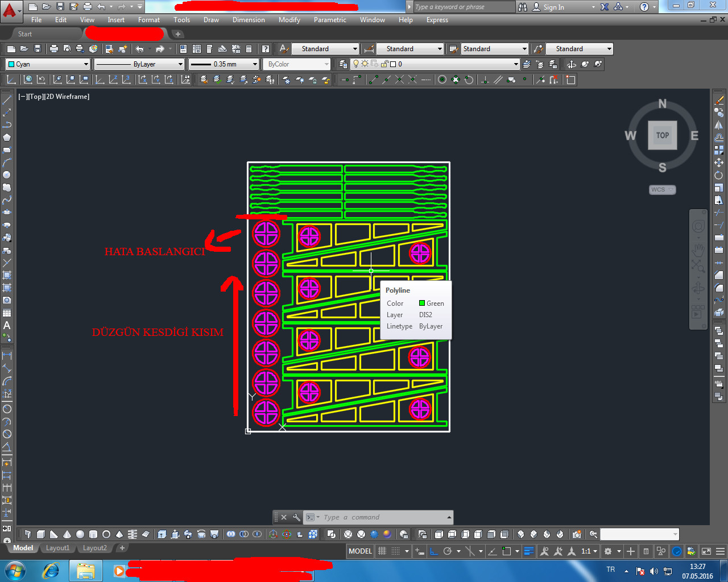This screenshot has width=728, height=582.
Task: Expand the layer list dropdown arrow
Action: tap(516, 64)
